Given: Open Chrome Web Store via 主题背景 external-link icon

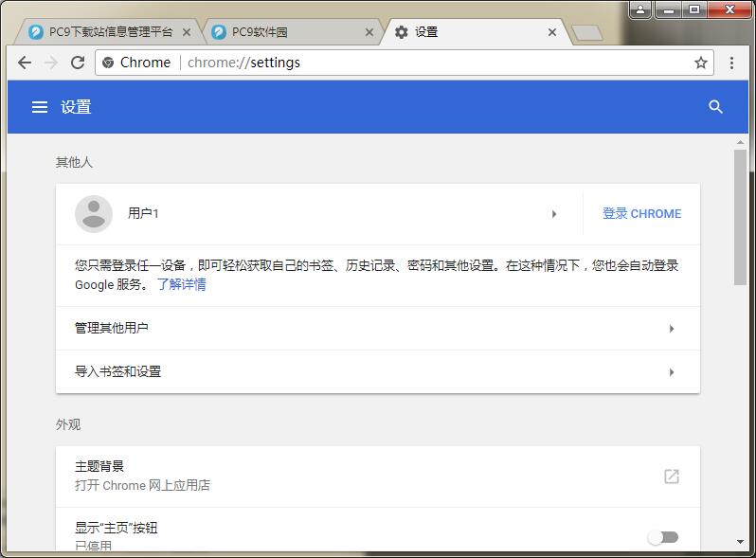Looking at the screenshot, I should tap(671, 476).
